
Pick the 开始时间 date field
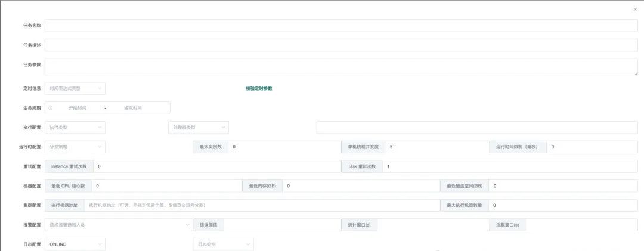pos(78,108)
